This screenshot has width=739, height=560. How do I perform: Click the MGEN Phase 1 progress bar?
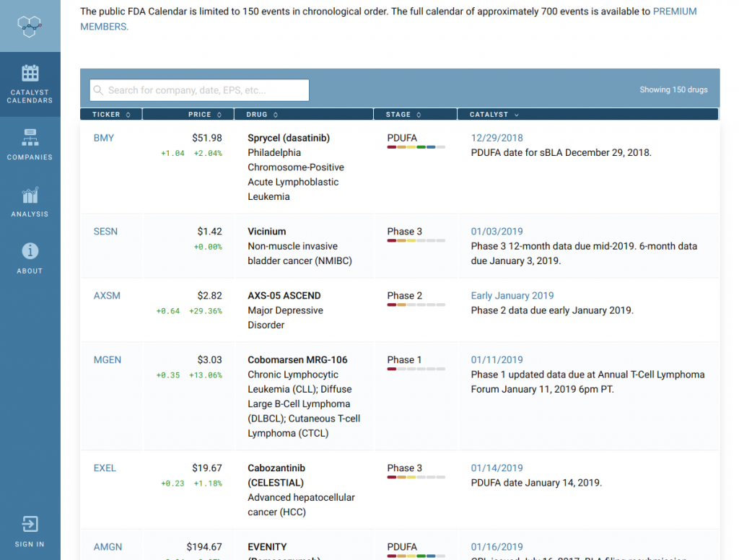coord(416,369)
